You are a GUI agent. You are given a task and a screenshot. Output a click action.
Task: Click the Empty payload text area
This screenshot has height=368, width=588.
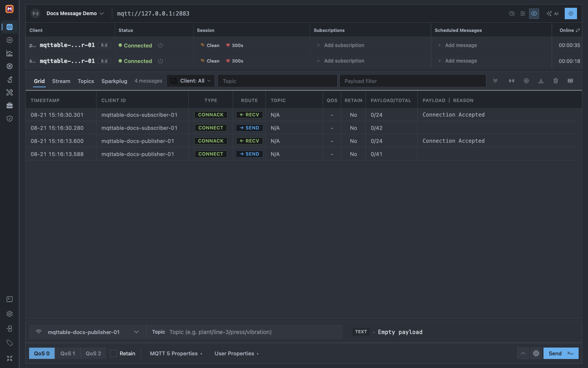coord(400,332)
